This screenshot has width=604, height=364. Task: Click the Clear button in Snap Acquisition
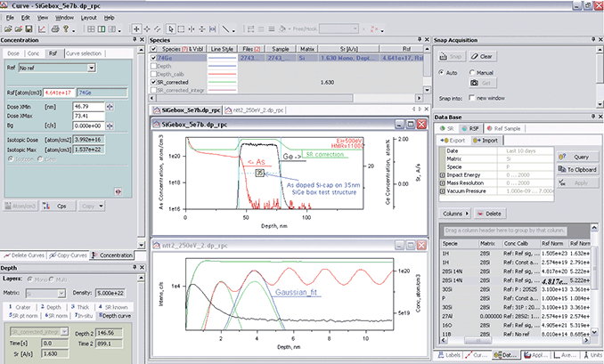click(484, 55)
